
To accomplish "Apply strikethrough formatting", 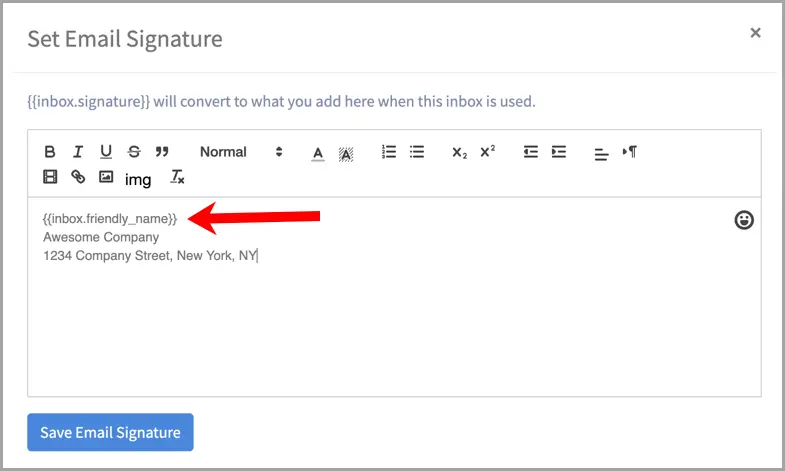I will [x=134, y=152].
